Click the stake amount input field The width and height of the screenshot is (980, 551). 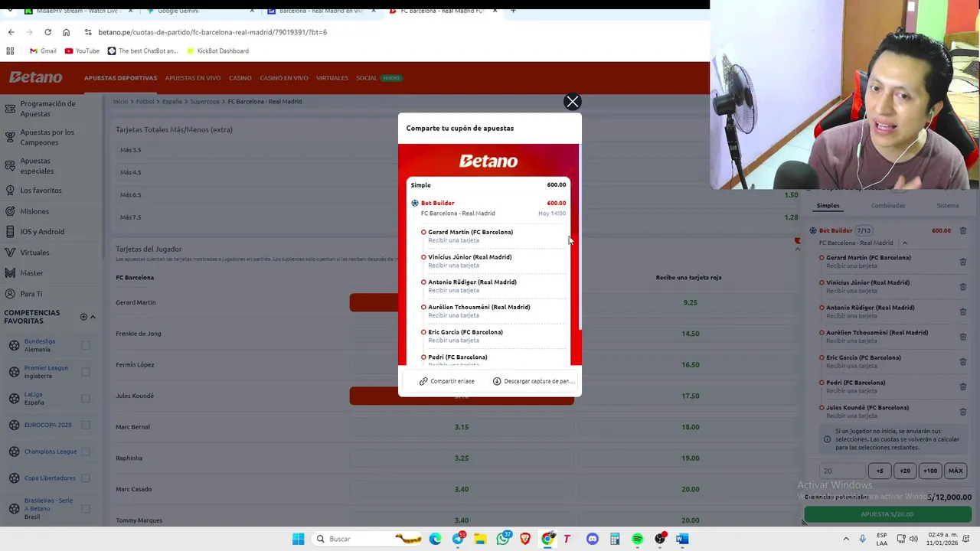coord(841,471)
